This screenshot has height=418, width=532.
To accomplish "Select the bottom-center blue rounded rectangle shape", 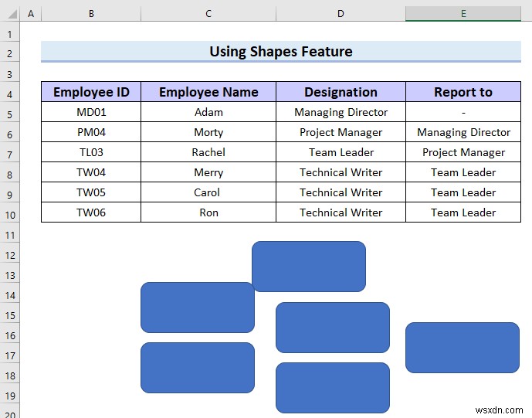I will point(333,388).
